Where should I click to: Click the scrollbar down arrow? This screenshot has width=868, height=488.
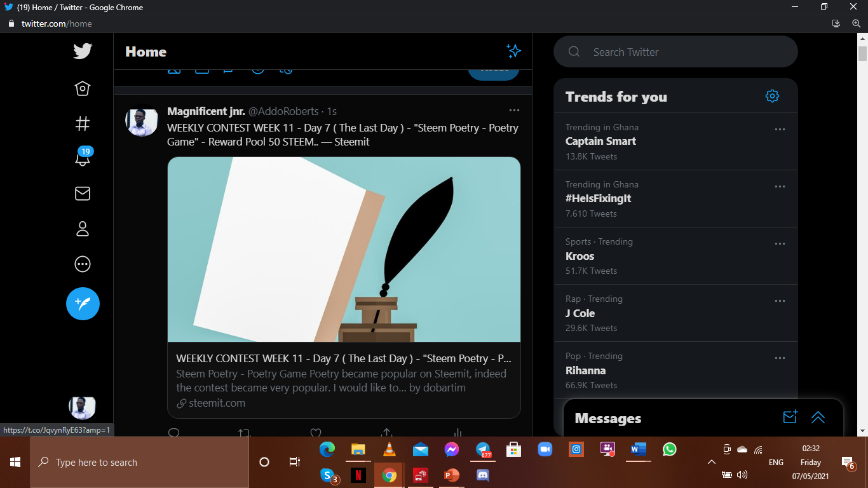862,431
